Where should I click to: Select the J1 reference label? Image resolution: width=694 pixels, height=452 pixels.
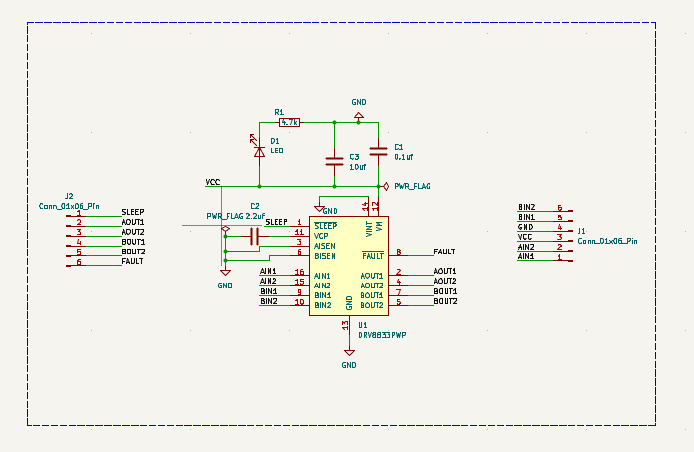(x=581, y=231)
